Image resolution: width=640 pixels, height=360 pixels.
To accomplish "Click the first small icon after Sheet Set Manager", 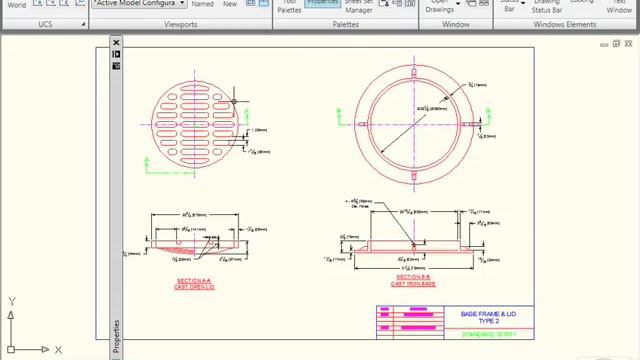I will click(x=384, y=3).
